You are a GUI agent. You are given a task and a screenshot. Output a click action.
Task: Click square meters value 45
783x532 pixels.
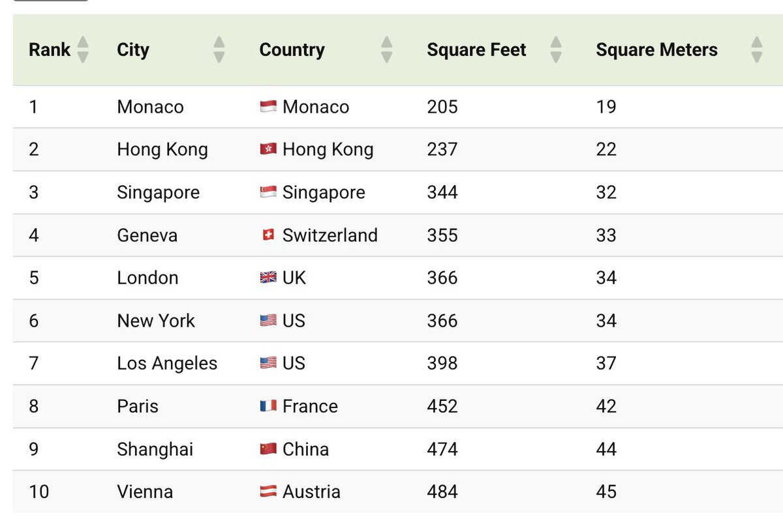(606, 492)
